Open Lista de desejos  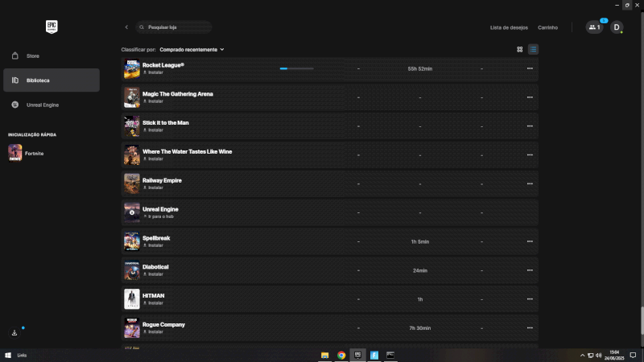pyautogui.click(x=509, y=27)
